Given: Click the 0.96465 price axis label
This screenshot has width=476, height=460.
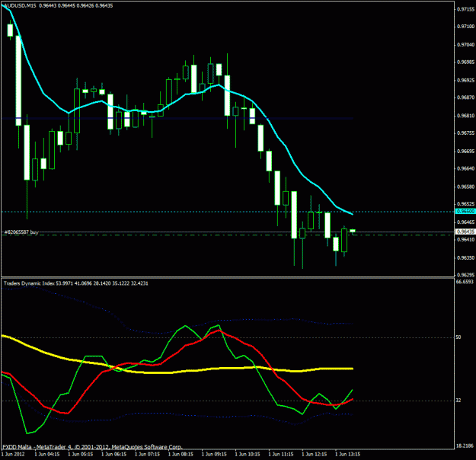Looking at the screenshot, I should pos(465,222).
